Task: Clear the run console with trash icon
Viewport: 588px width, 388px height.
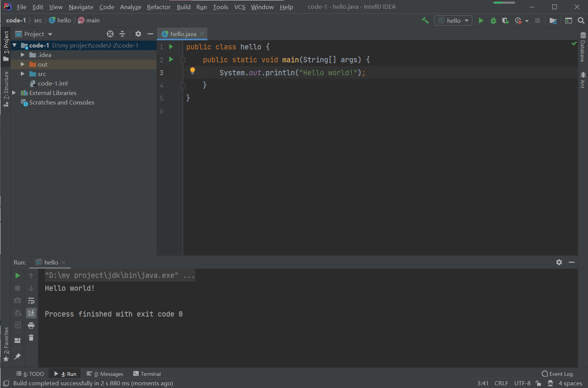Action: point(31,337)
